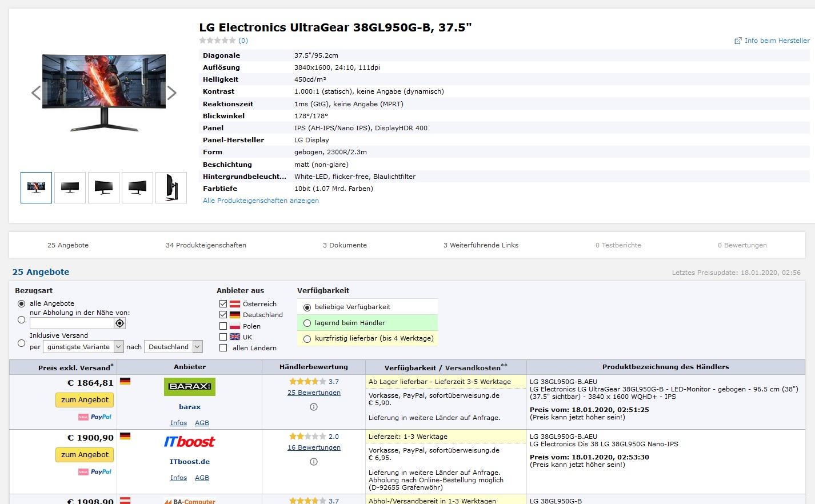
Task: Sort by 'Händlerbewertung' column header
Action: coord(314,367)
